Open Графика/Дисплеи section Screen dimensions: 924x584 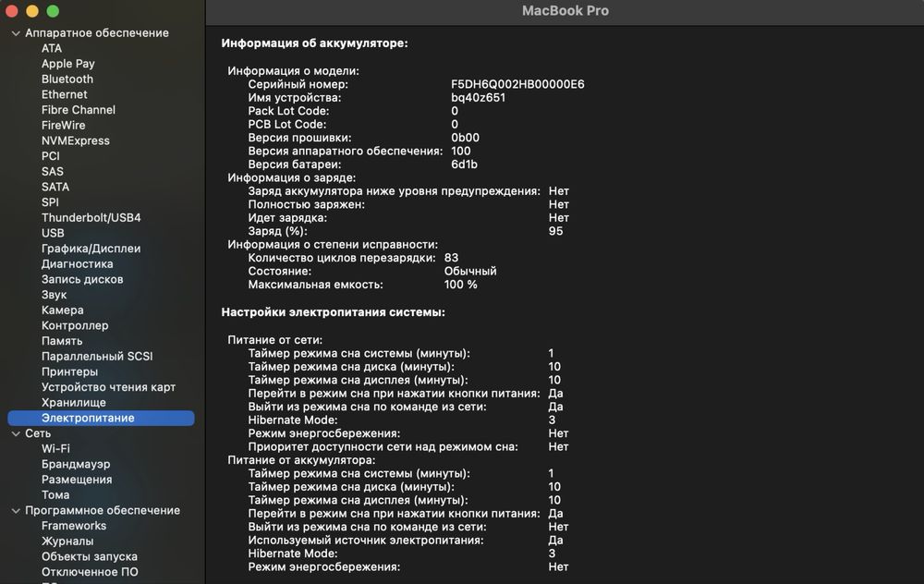click(x=91, y=248)
